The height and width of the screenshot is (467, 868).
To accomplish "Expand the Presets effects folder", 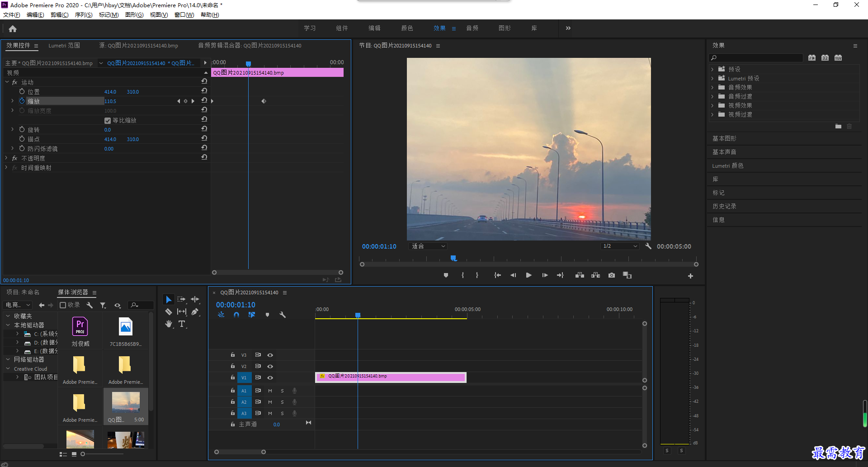I will point(712,69).
